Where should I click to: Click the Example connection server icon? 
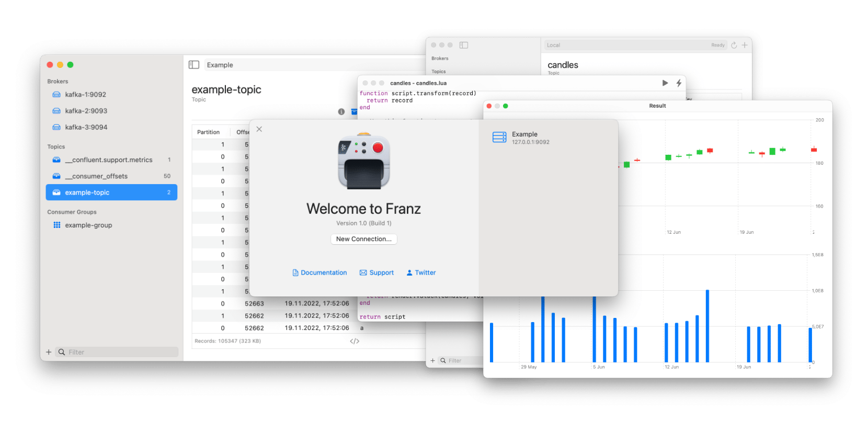pos(499,138)
